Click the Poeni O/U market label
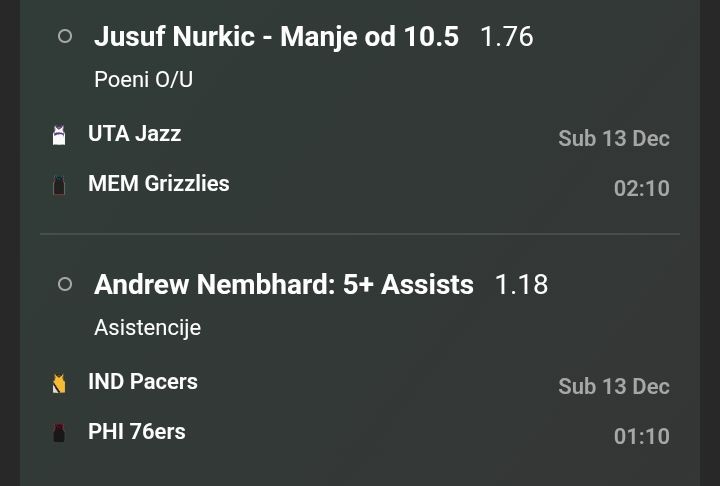The width and height of the screenshot is (720, 486). [143, 80]
